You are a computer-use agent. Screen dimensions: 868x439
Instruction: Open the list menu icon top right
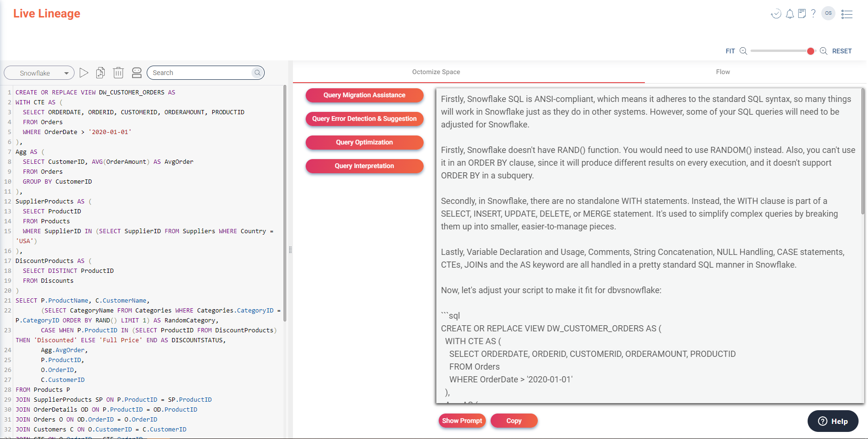[847, 14]
